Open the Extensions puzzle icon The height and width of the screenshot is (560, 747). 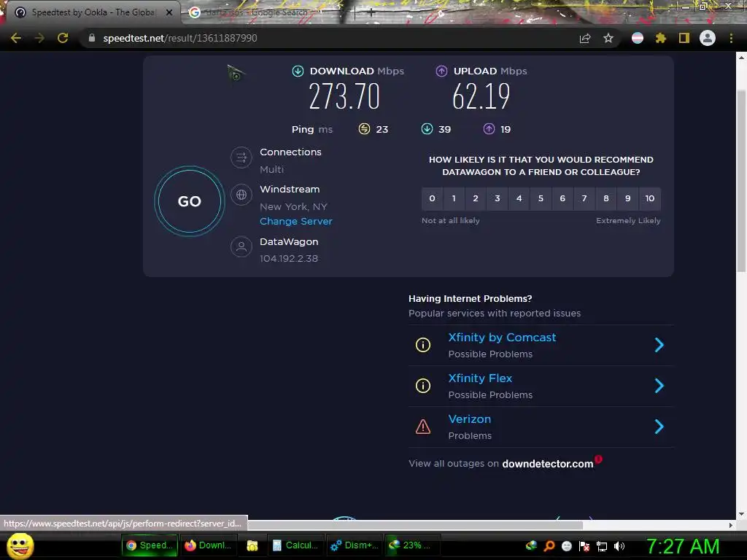click(x=661, y=38)
